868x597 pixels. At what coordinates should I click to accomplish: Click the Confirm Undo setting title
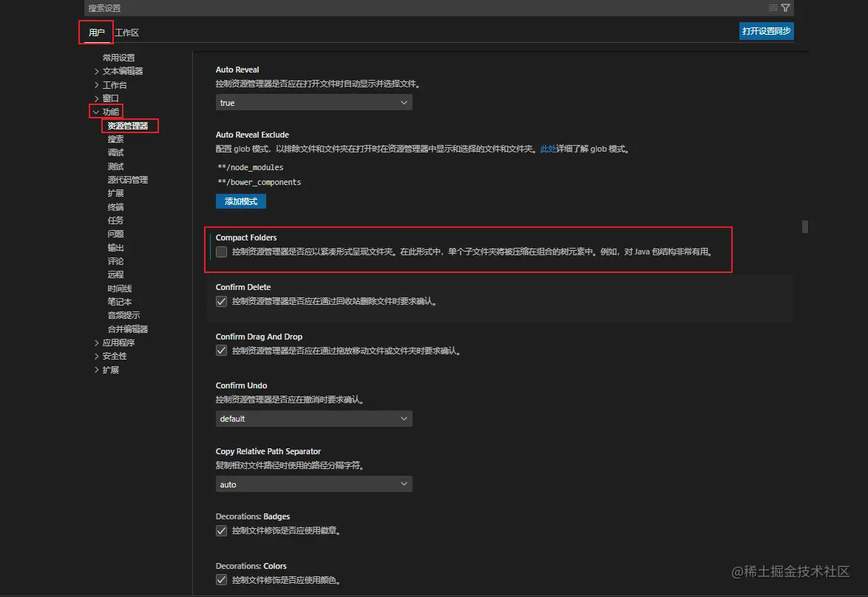[x=241, y=385]
